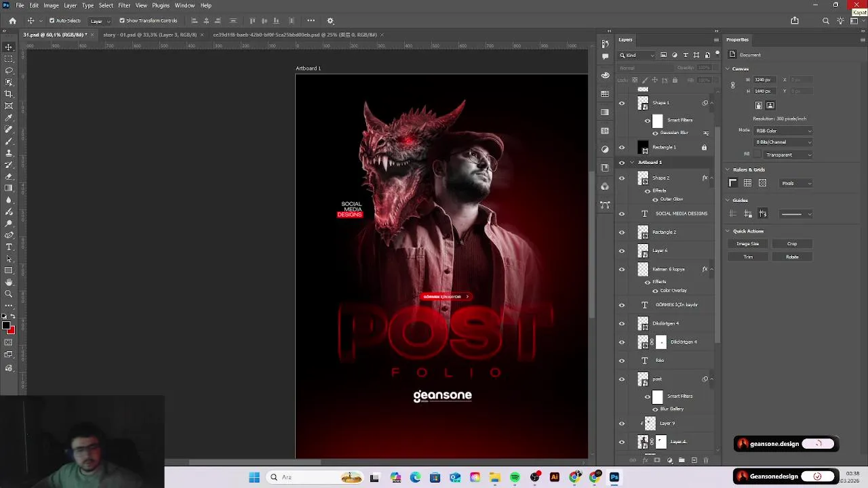Open the Filter menu
Viewport: 868px width, 488px height.
[x=124, y=5]
